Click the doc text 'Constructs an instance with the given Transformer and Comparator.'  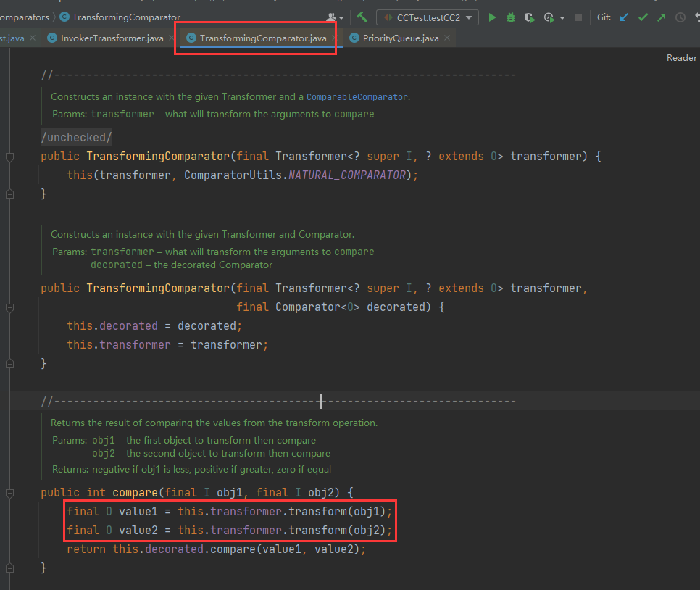tap(203, 235)
